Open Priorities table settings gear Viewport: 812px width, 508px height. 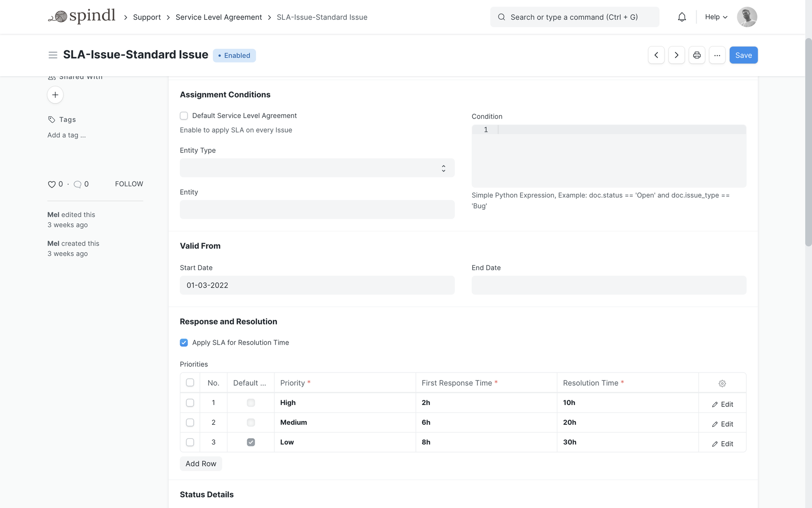[722, 383]
